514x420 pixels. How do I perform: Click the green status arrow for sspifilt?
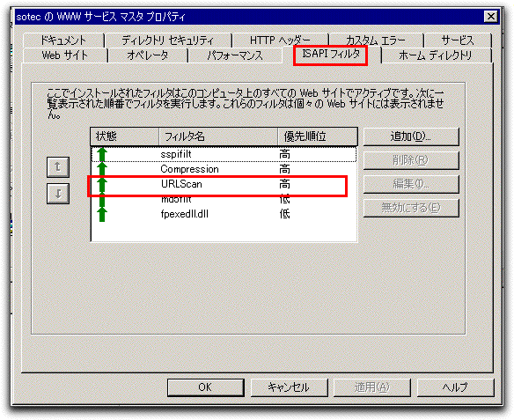pos(102,154)
